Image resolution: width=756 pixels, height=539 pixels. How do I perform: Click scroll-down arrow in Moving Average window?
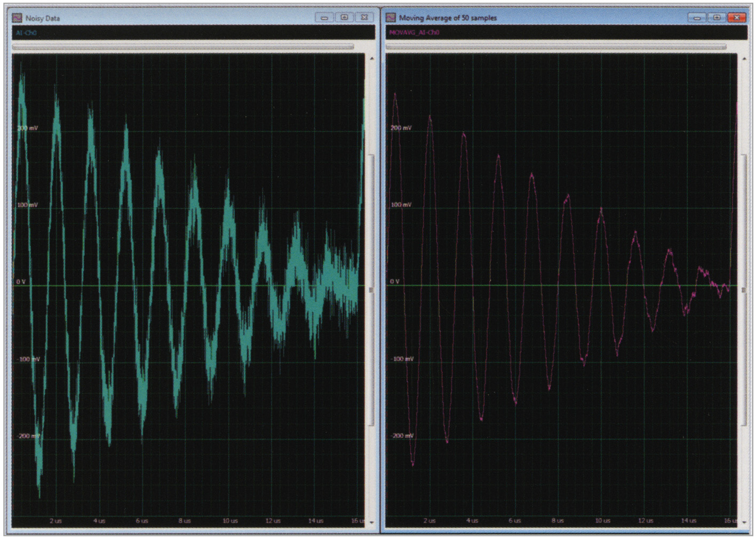click(x=744, y=522)
